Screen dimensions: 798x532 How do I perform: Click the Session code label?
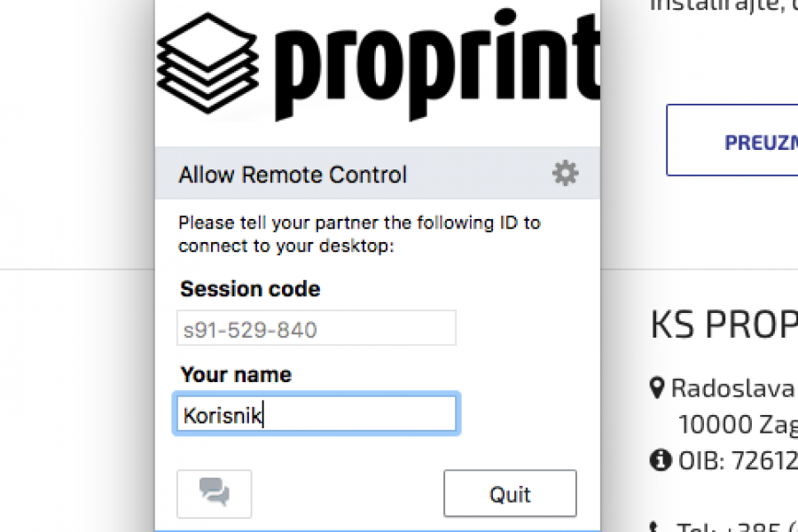(250, 289)
